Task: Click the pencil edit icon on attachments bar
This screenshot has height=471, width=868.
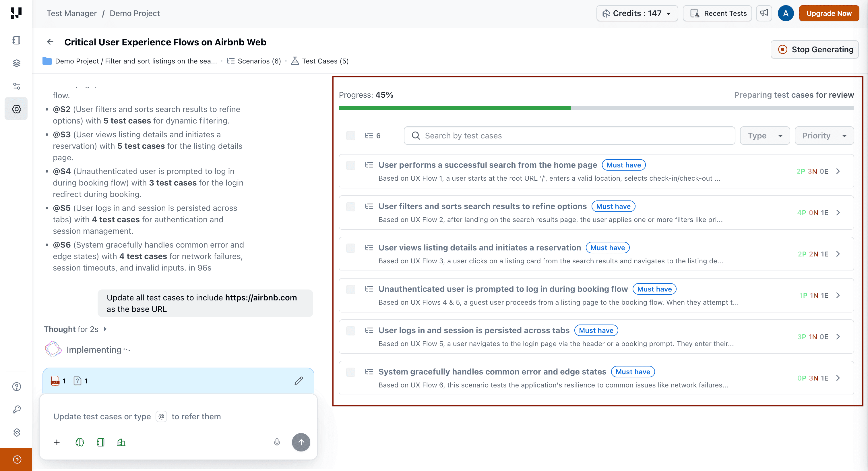Action: 299,381
